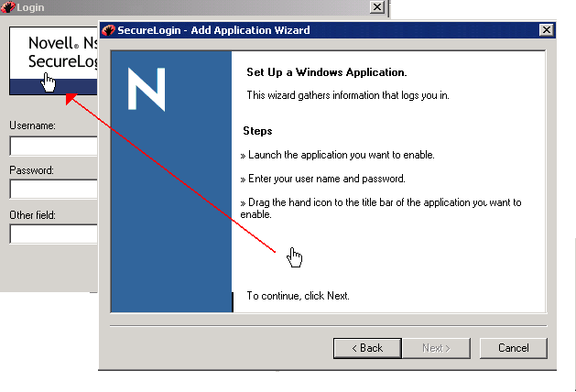Screen dimensions: 576x392
Task: Click the disabled Next button
Action: point(437,348)
